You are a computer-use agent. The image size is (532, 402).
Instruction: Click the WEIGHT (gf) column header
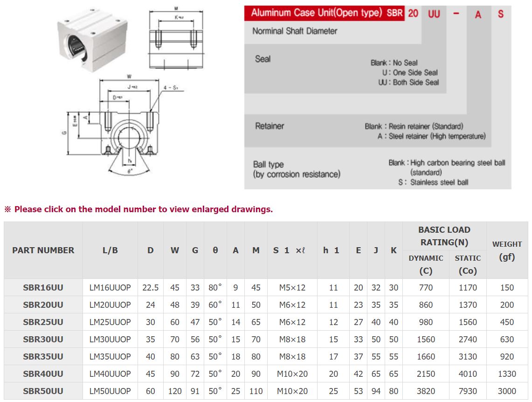[x=507, y=250]
